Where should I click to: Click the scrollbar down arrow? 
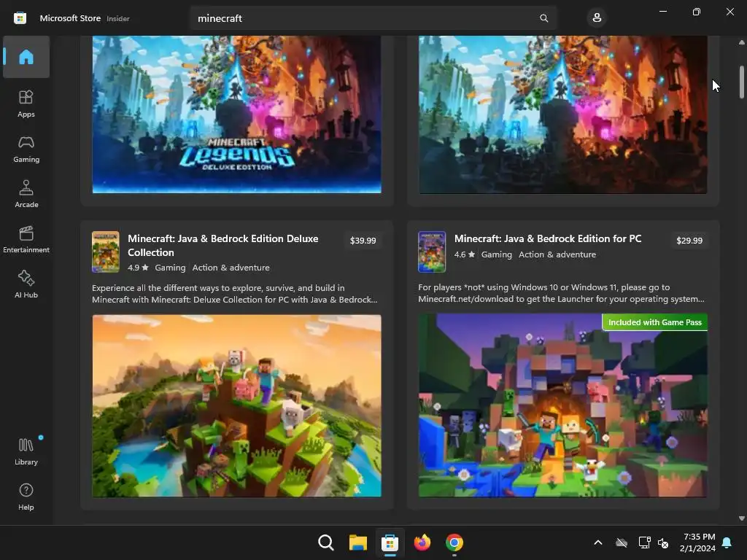point(741,518)
